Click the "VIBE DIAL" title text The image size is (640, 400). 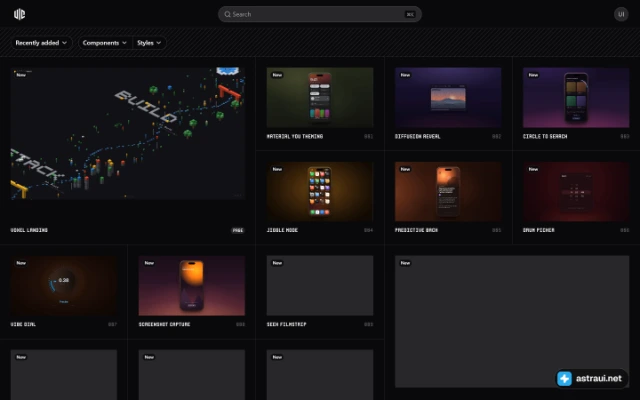click(23, 324)
